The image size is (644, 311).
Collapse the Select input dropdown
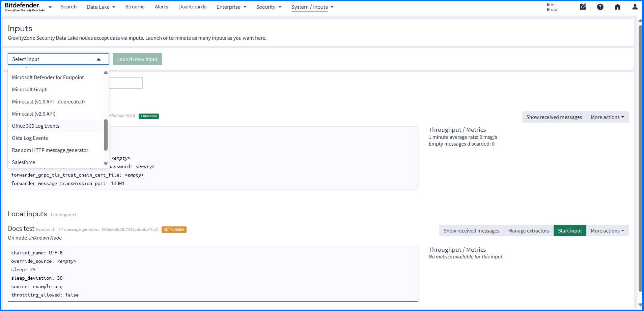tap(98, 59)
